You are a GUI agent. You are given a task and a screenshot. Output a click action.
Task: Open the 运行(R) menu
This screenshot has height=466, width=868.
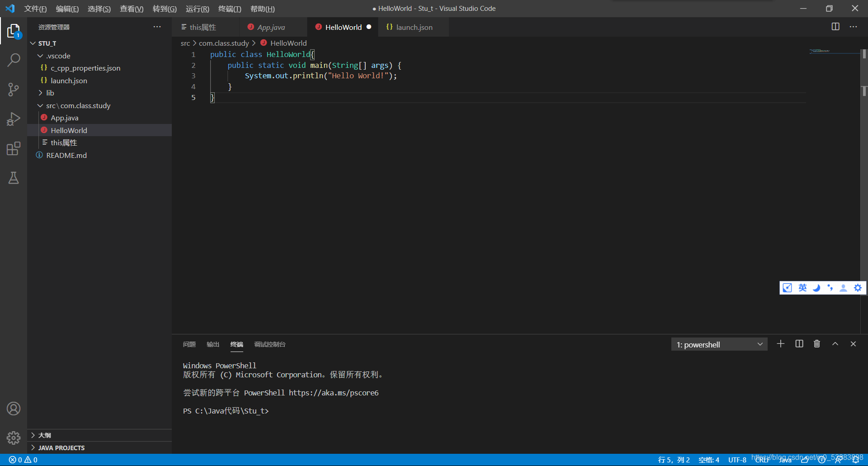pyautogui.click(x=198, y=9)
